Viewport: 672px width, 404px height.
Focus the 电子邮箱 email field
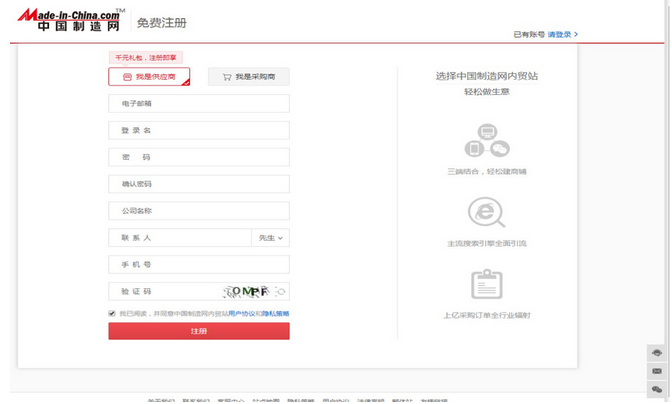[199, 104]
